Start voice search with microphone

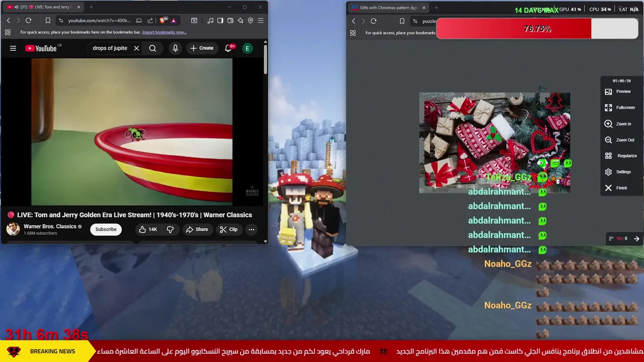point(175,48)
